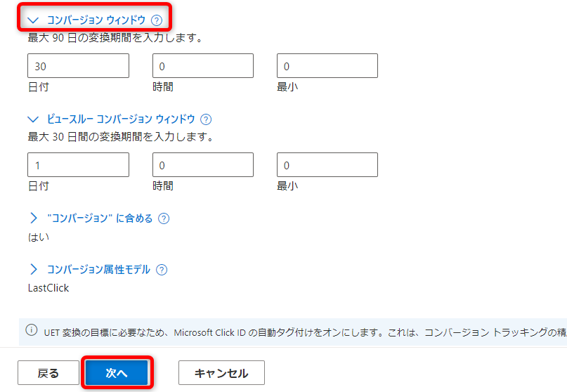Click the コンバージョン ウィンドウ days field showing 30

pyautogui.click(x=78, y=66)
